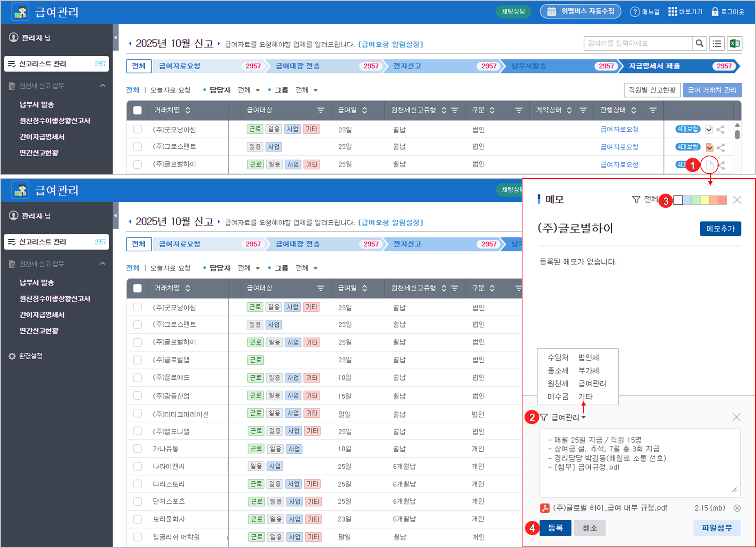Tick the 단지스포츠 row checkbox
Screen dimensions: 756x548
[137, 501]
